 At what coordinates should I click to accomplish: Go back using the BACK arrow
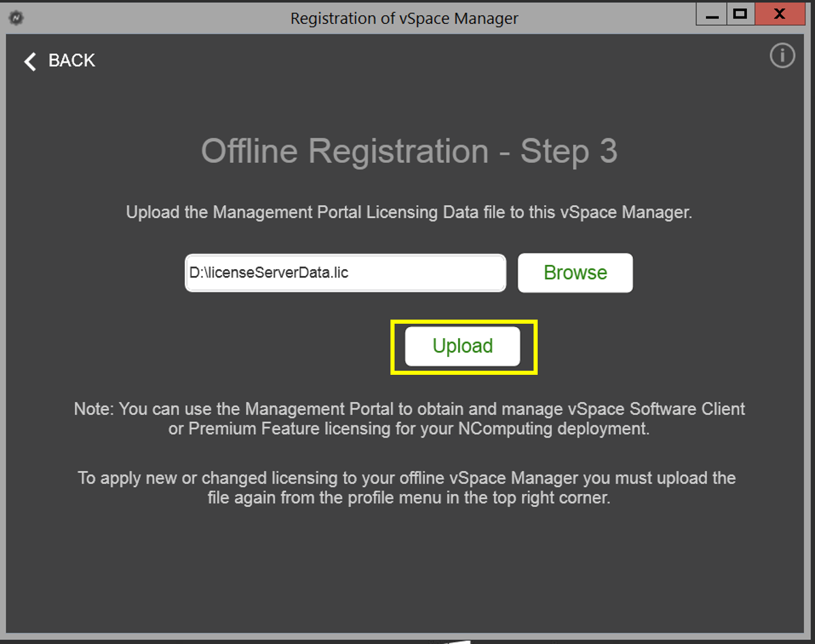[x=30, y=61]
